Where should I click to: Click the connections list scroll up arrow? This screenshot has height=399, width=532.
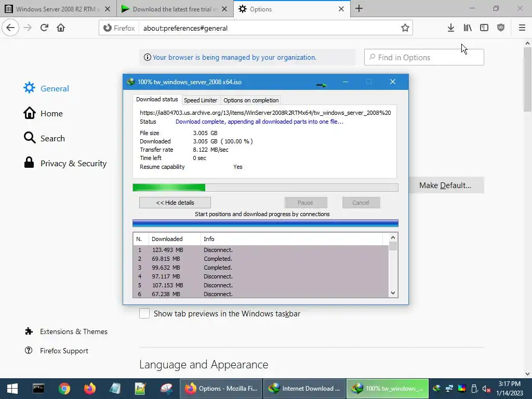[x=393, y=237]
